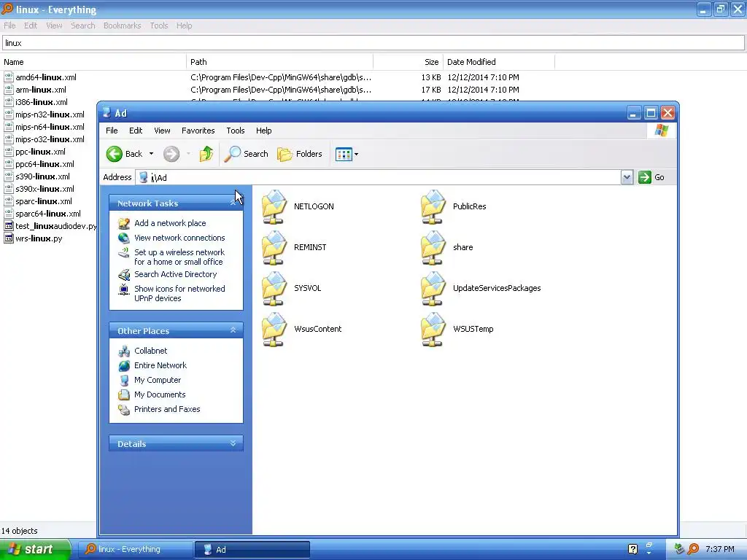The width and height of the screenshot is (747, 560).
Task: Select the UpdateServicesPackages share icon
Action: [x=433, y=289]
